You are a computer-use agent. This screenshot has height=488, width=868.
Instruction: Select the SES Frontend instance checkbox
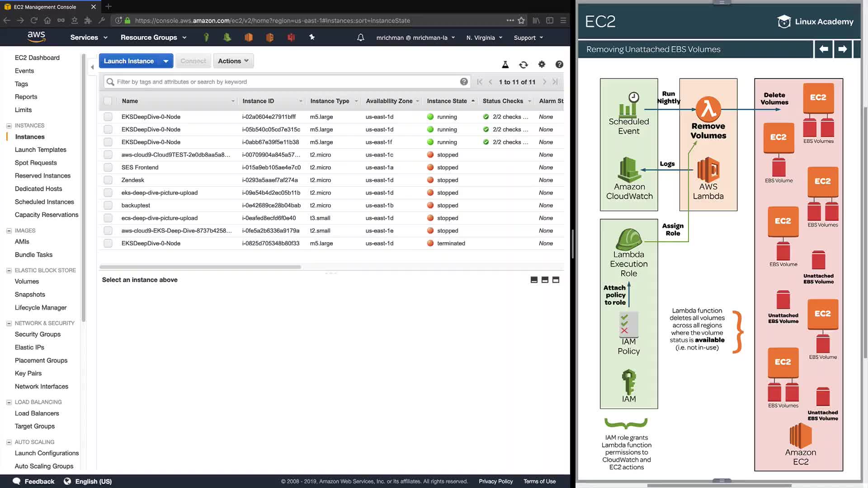point(108,168)
